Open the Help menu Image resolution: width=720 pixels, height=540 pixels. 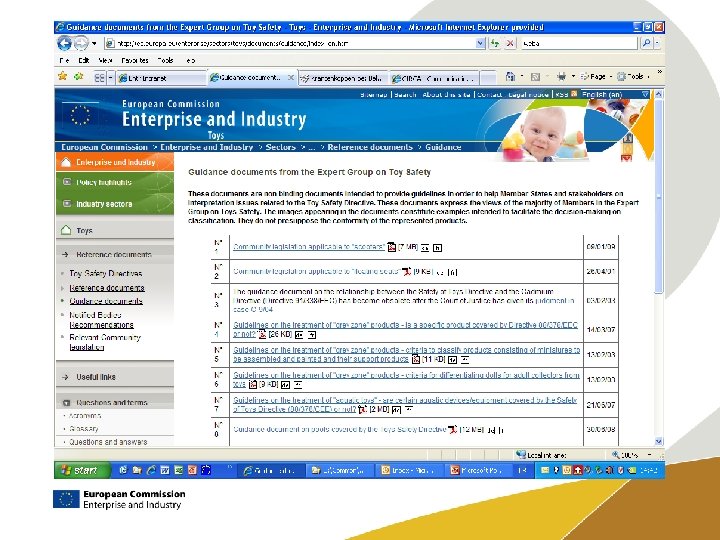(191, 60)
